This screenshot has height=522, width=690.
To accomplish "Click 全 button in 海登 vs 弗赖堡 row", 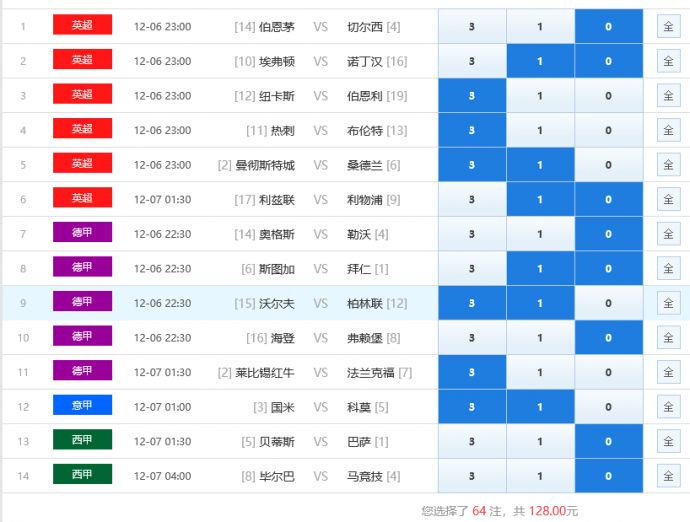I will (668, 338).
